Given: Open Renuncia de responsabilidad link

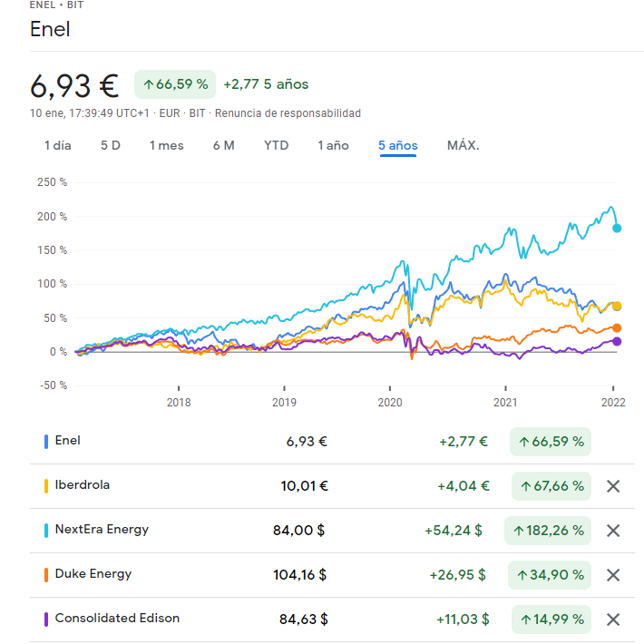Looking at the screenshot, I should pyautogui.click(x=288, y=113).
